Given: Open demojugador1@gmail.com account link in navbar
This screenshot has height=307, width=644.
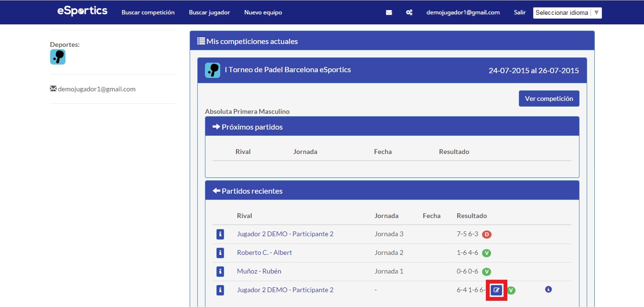Looking at the screenshot, I should [463, 12].
